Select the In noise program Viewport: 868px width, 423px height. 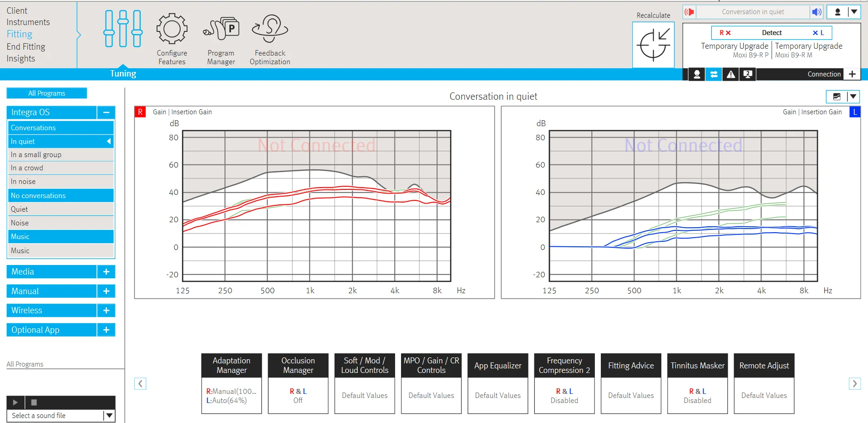(61, 182)
